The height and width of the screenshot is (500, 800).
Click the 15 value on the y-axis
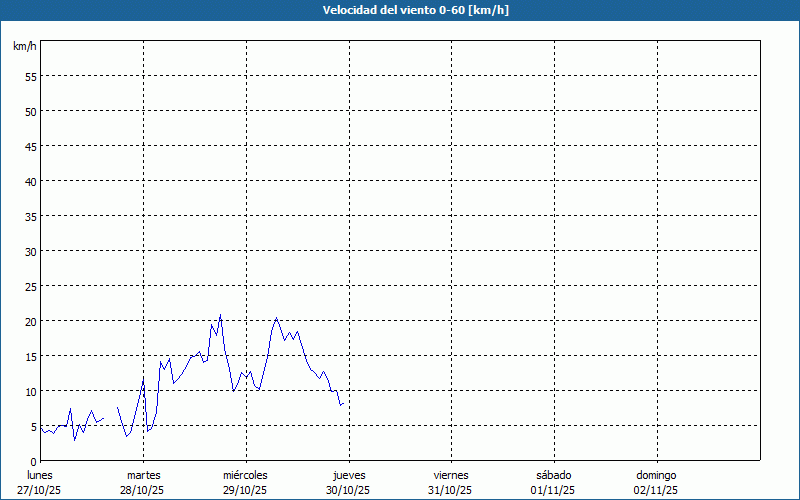[x=30, y=356]
